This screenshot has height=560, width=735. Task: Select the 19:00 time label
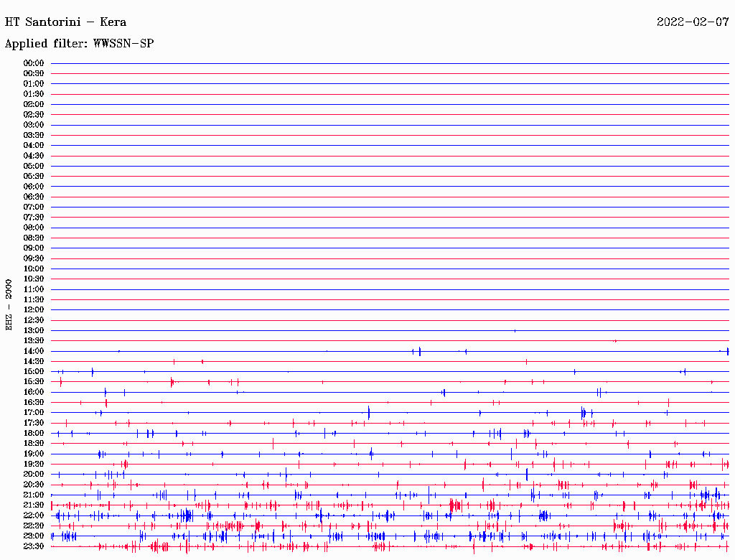33,454
